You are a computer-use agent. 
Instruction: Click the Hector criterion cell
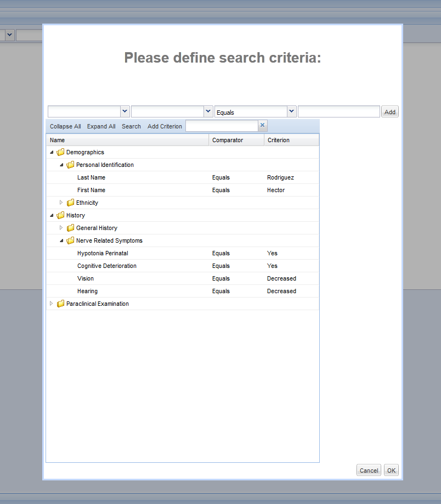[x=275, y=190]
